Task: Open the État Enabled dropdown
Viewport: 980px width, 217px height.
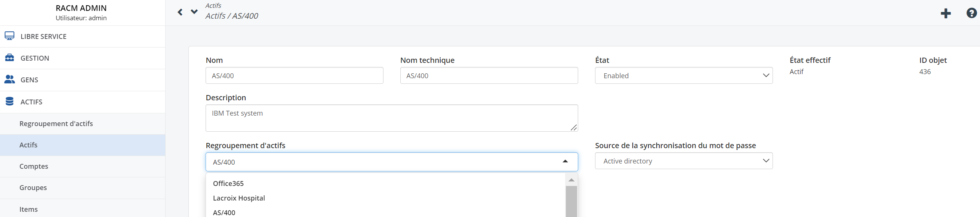Action: [684, 75]
